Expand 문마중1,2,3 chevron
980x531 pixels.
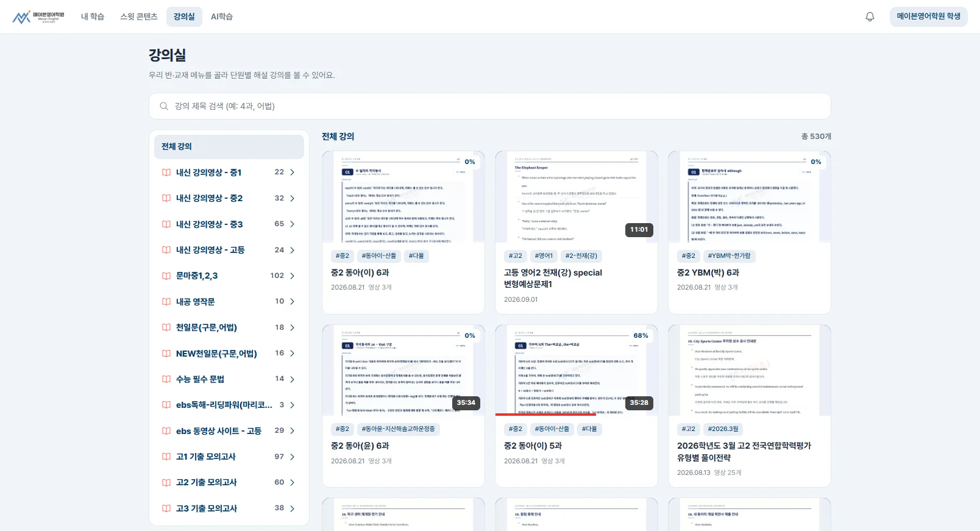tap(293, 276)
